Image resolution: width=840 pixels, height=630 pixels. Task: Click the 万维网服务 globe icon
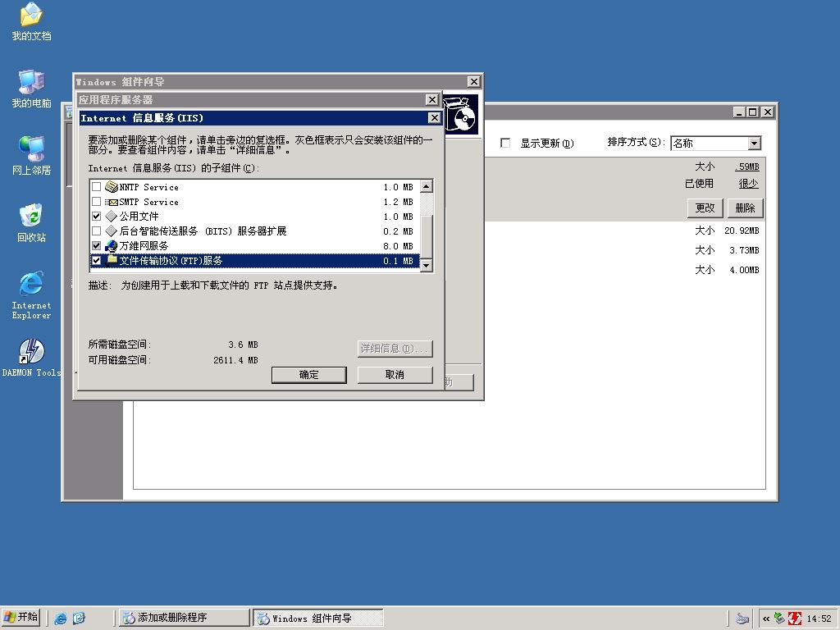click(112, 246)
